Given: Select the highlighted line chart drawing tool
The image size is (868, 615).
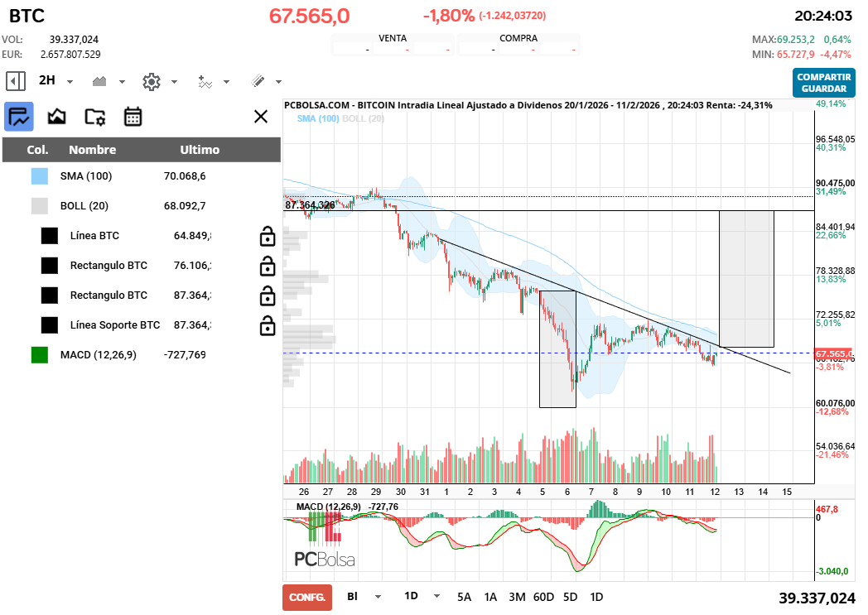Looking at the screenshot, I should click(x=18, y=116).
